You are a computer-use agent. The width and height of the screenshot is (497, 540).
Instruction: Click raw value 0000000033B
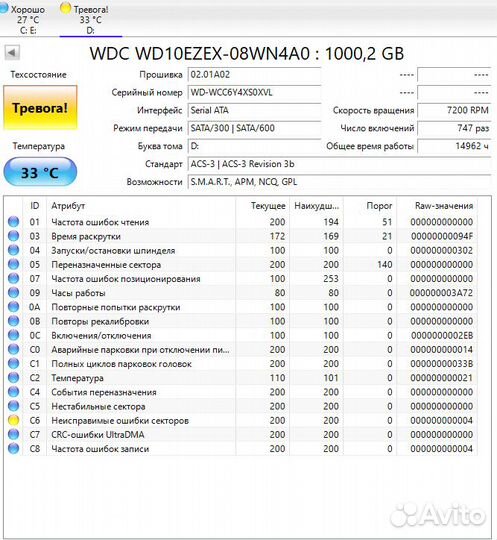tap(442, 364)
